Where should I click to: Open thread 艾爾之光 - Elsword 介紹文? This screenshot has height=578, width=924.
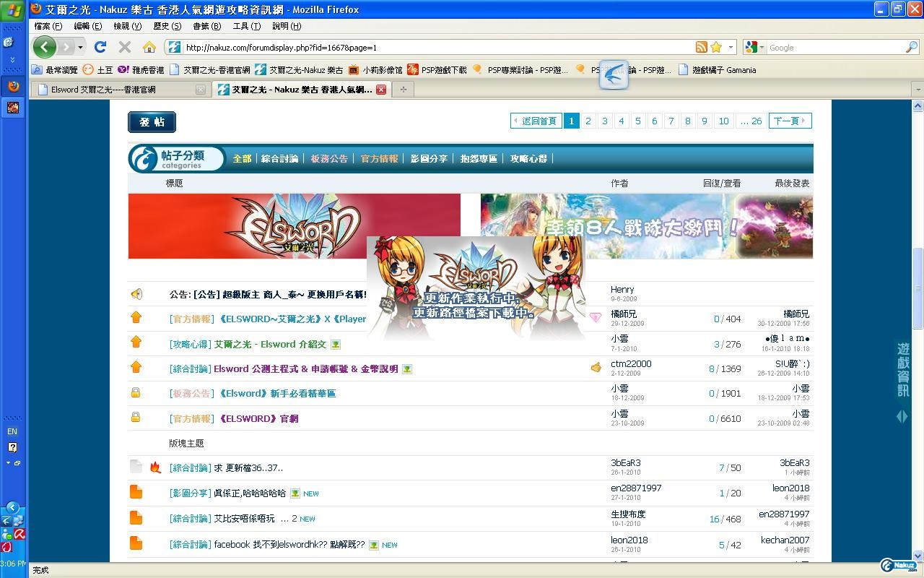[270, 344]
